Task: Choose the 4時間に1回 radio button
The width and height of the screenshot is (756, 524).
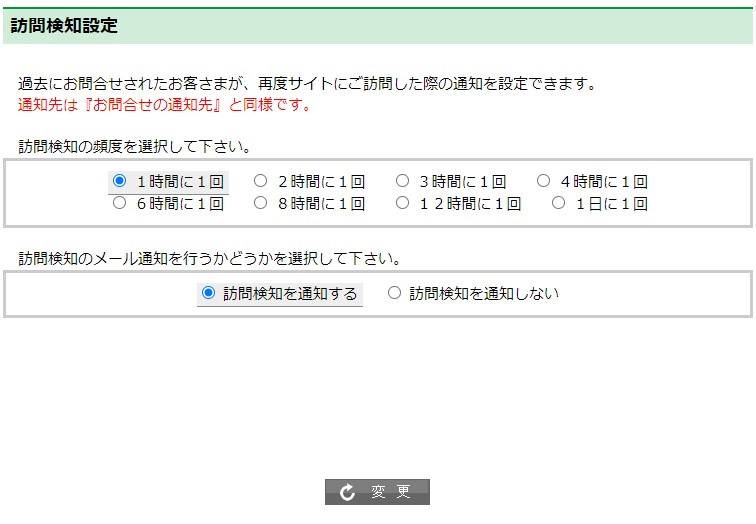Action: (543, 181)
